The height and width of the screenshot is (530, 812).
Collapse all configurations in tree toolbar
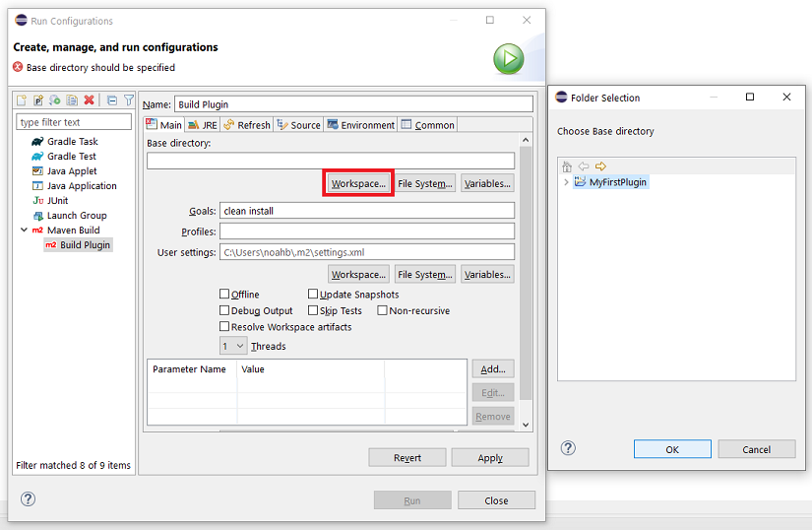point(112,100)
